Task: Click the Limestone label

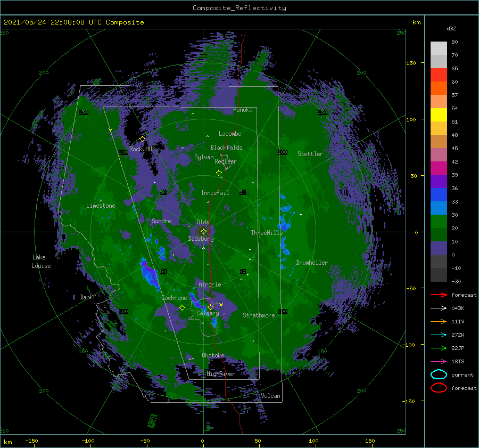Action: pos(101,206)
